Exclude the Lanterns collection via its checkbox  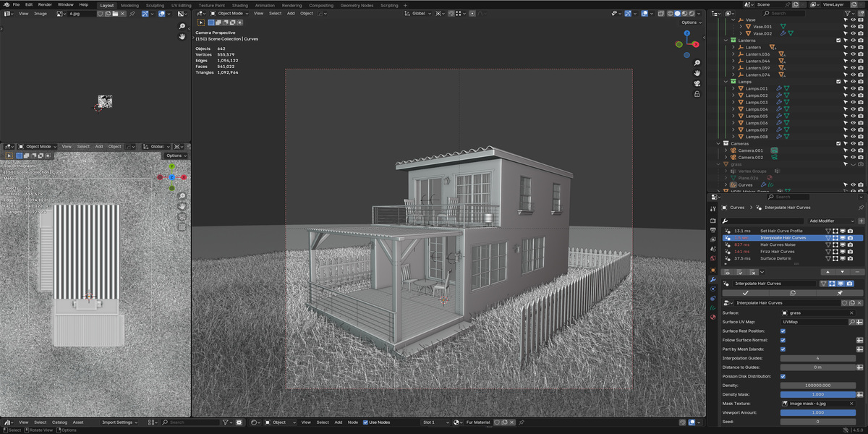(838, 41)
